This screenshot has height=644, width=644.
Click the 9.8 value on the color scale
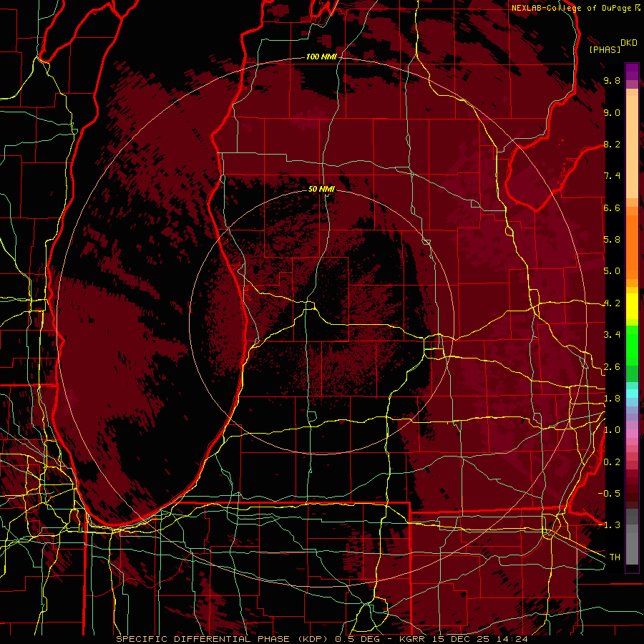click(x=612, y=80)
